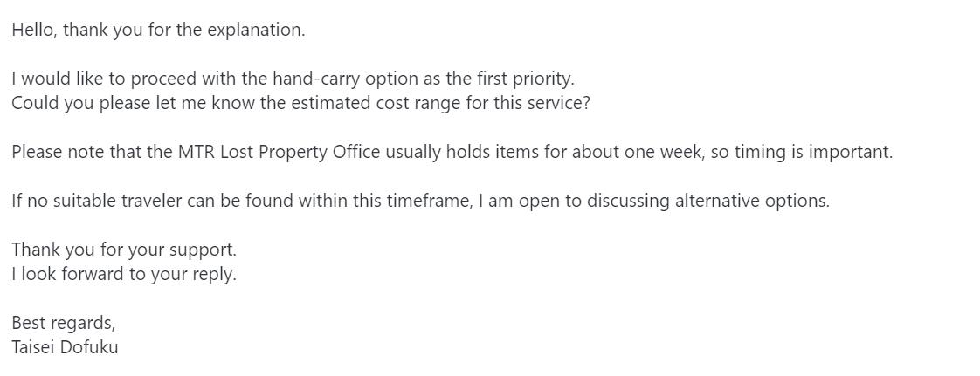Click the word "discussing" in the email
This screenshot has height=376, width=980.
coord(628,201)
